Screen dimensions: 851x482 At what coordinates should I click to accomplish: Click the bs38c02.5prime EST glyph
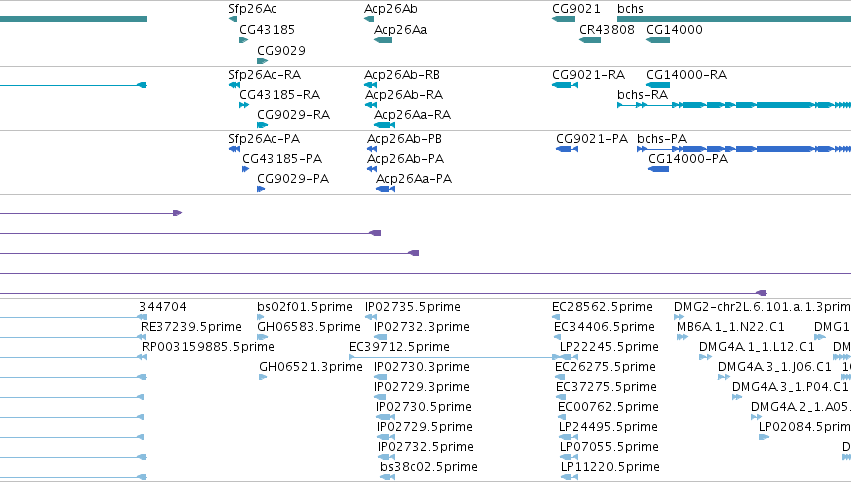[x=387, y=477]
